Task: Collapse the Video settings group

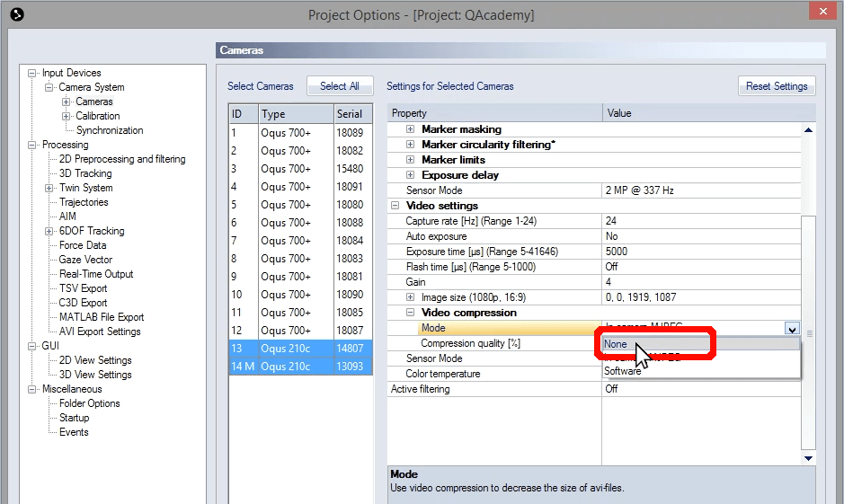Action: [395, 206]
